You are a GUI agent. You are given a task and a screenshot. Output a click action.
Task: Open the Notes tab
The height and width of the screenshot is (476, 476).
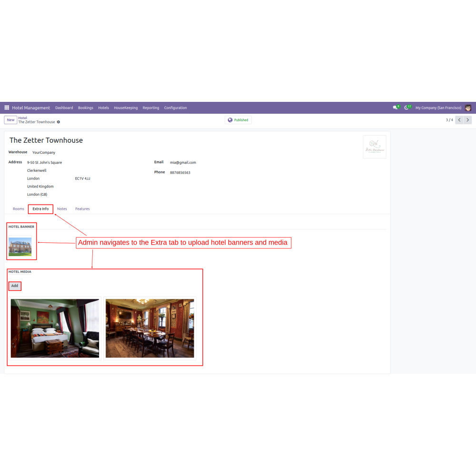pyautogui.click(x=62, y=209)
